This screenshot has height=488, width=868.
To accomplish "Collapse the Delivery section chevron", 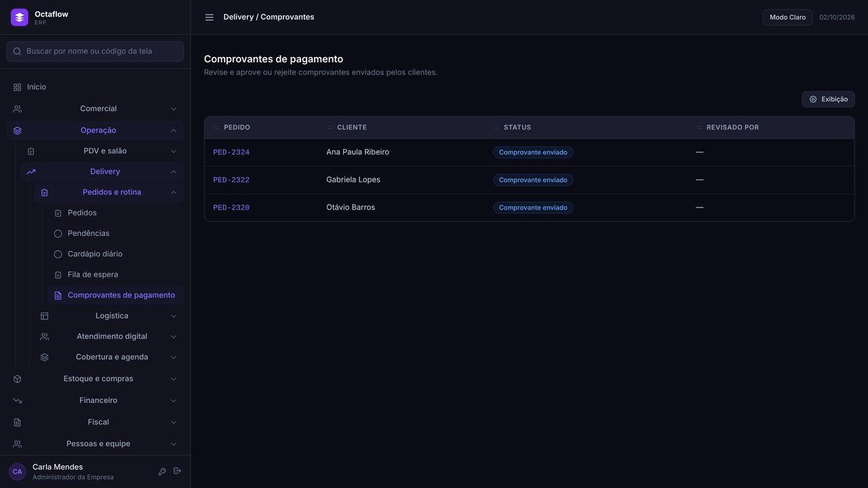I will tap(174, 172).
